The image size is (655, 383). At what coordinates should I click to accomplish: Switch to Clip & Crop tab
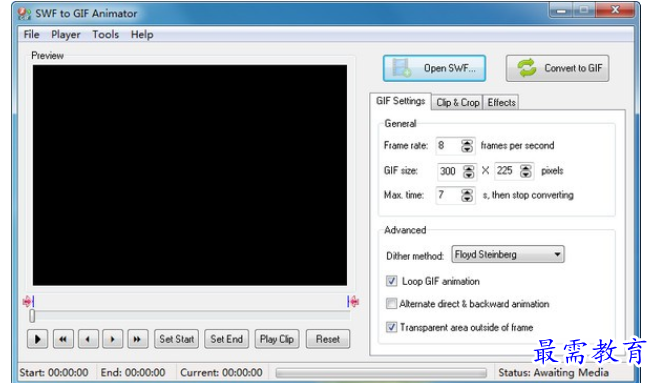pyautogui.click(x=458, y=102)
